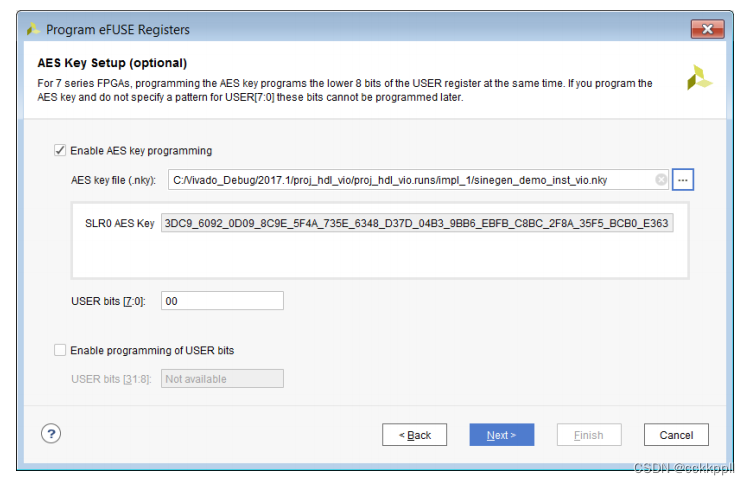Go to the next wizard step
This screenshot has height=485, width=750.
click(501, 435)
